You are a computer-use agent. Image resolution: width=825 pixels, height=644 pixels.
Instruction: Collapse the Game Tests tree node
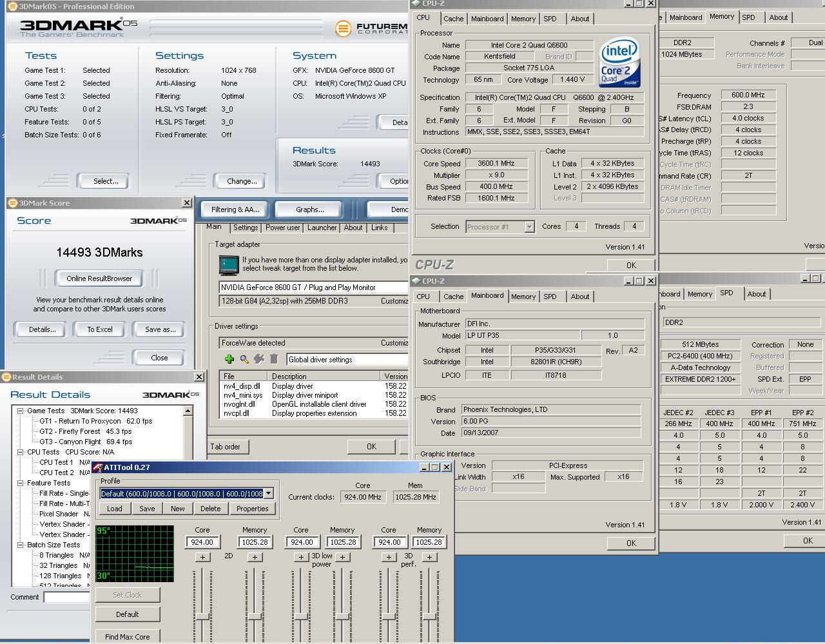point(20,411)
